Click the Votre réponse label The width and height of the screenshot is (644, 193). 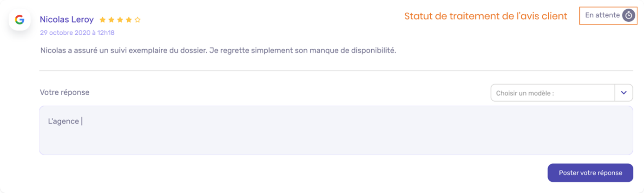tap(65, 92)
